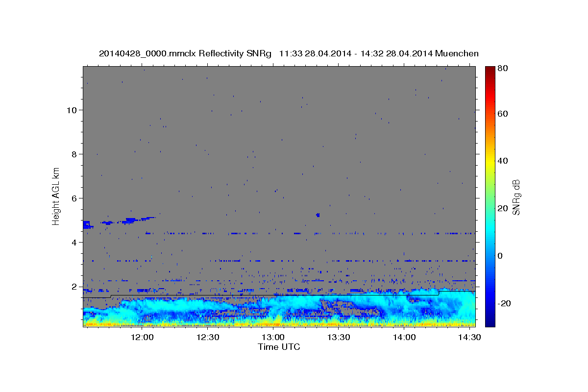The width and height of the screenshot is (588, 392).
Task: Click the 'SNRg dB' colorbar label
Action: point(516,197)
